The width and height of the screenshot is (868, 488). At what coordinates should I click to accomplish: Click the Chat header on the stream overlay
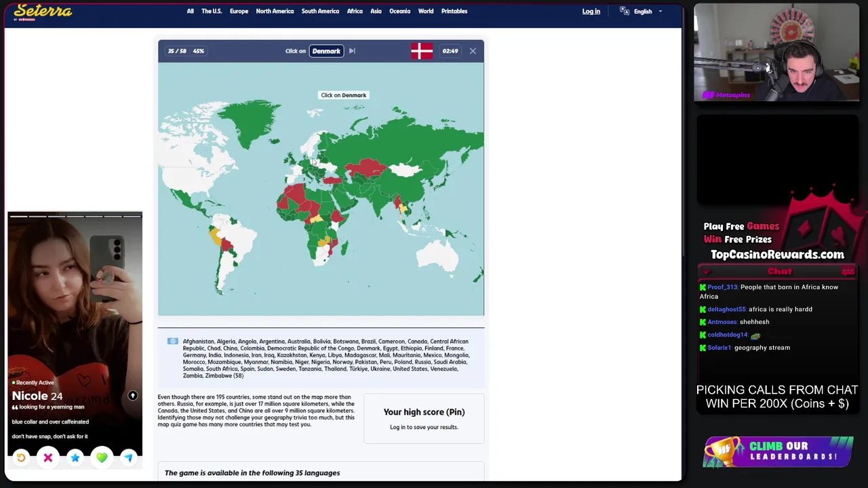[x=780, y=271]
